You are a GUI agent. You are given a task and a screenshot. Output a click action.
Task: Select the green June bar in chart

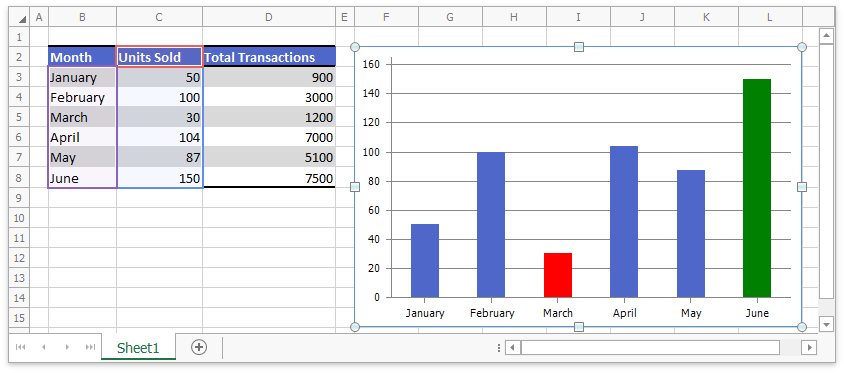(x=757, y=188)
